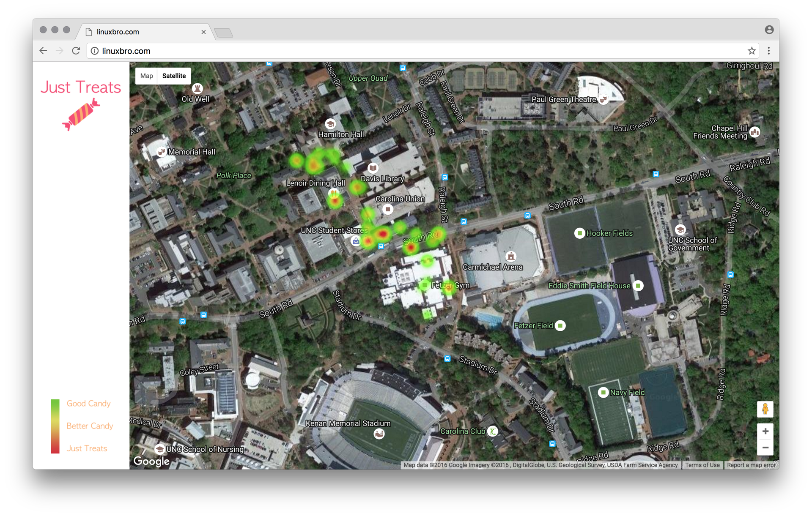Bookmark page with the star icon
Screen dimensions: 812x516
(x=752, y=51)
